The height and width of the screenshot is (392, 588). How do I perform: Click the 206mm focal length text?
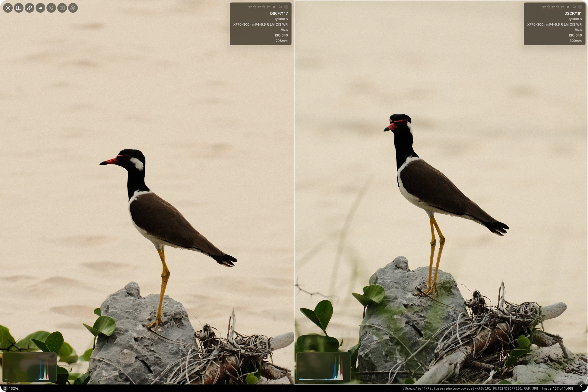tap(282, 41)
